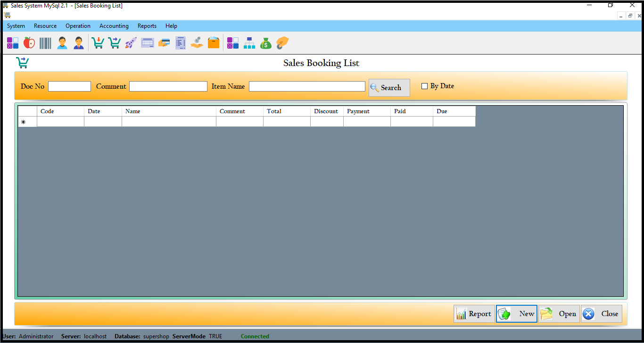
Task: Click the green money bag icon
Action: click(x=266, y=43)
